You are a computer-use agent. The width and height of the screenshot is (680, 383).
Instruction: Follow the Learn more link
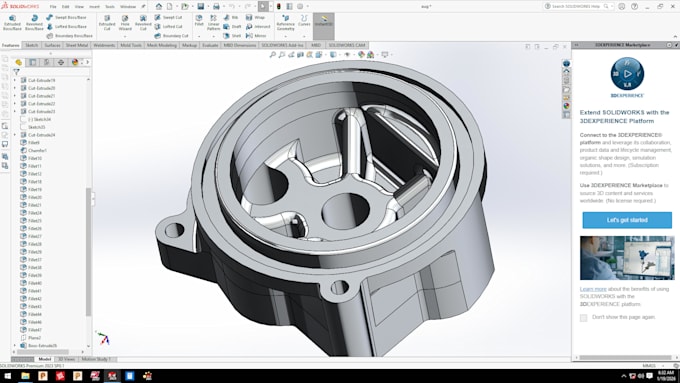click(x=593, y=289)
